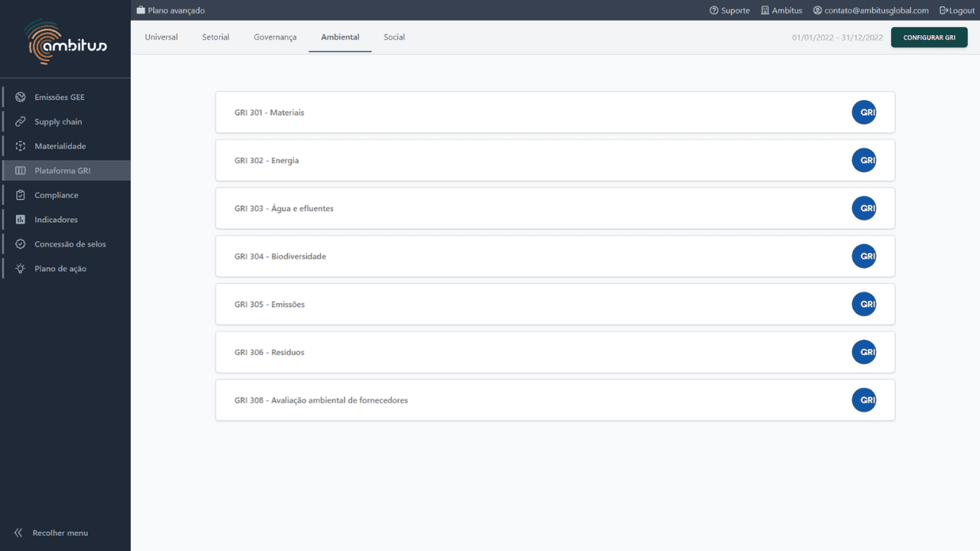
Task: Expand the GRI 301 - Materiais row
Action: [555, 112]
